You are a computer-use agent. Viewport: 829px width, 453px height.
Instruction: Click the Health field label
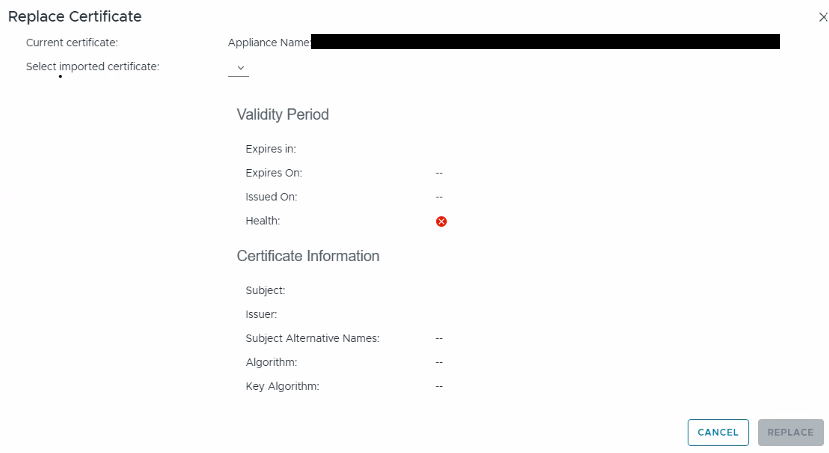[262, 221]
